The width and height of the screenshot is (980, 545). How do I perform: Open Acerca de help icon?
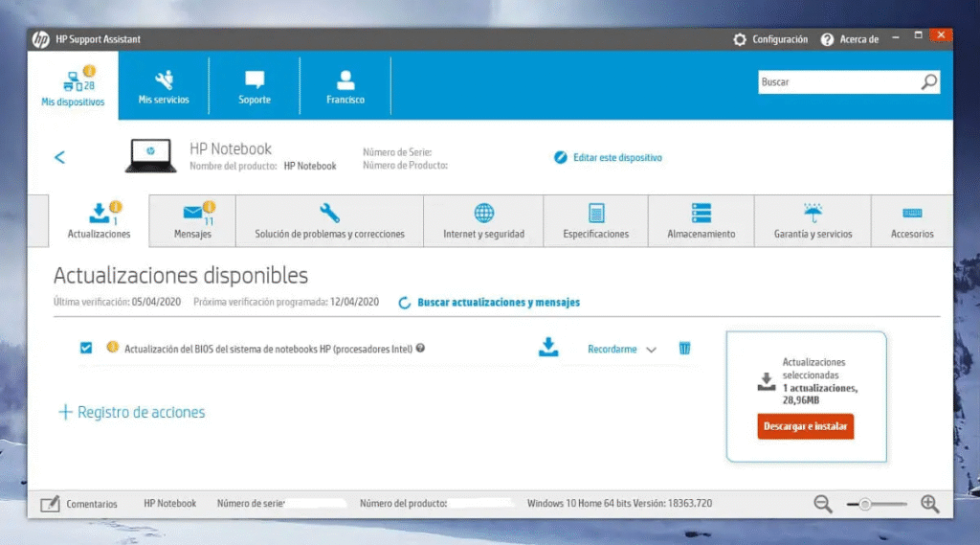click(x=827, y=39)
